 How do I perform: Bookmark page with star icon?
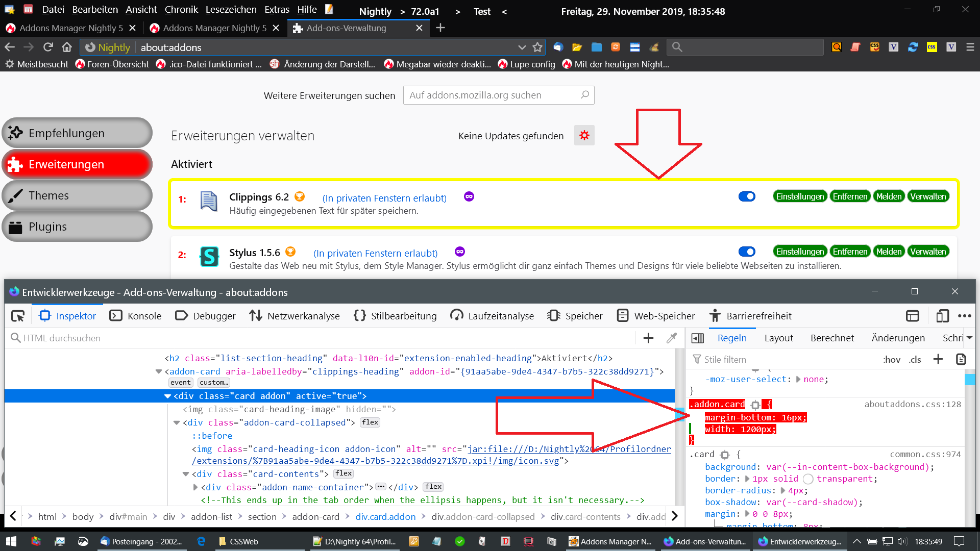pyautogui.click(x=537, y=47)
